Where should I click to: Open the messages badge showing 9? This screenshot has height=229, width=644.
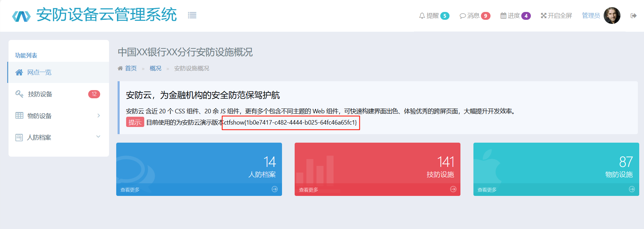pos(486,16)
